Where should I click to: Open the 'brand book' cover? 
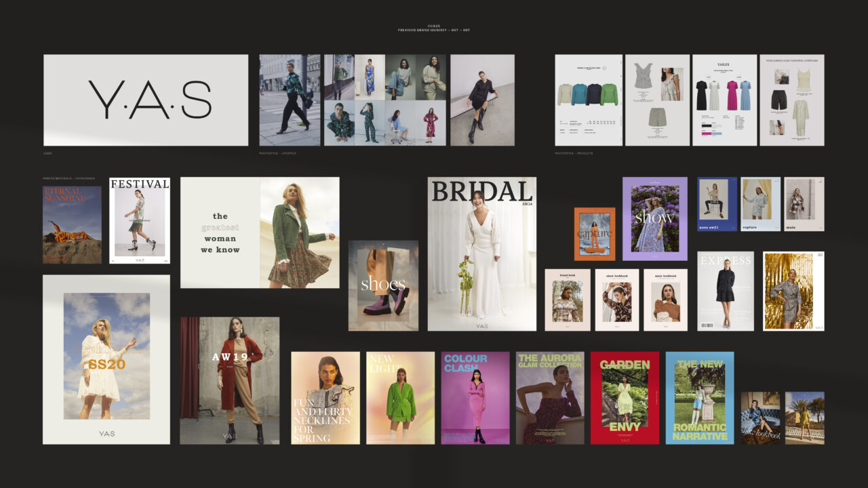point(568,300)
